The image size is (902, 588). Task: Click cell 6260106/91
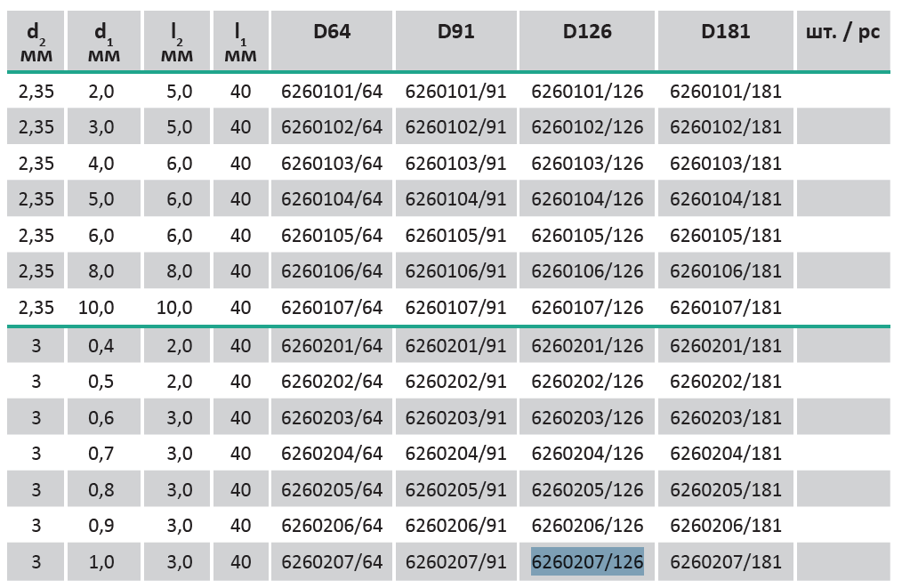click(455, 271)
